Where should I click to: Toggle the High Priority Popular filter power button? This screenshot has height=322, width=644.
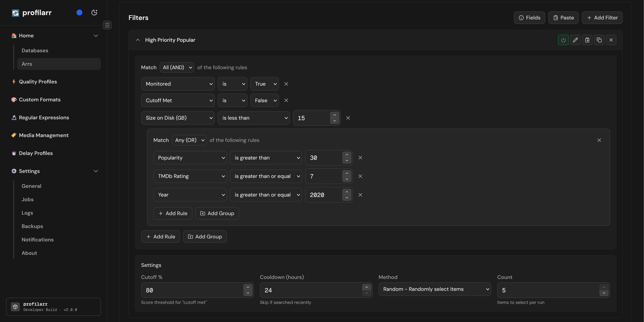click(x=563, y=40)
